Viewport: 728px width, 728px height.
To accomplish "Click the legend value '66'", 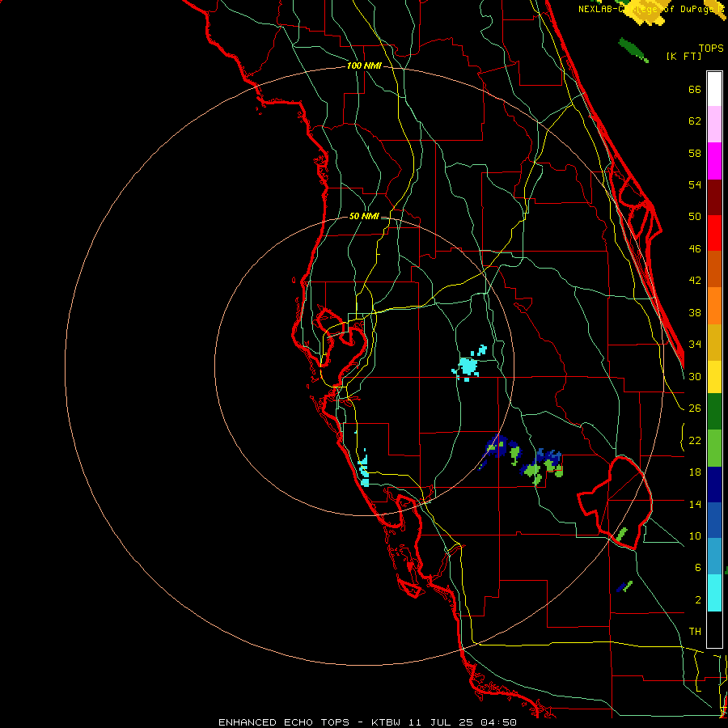I will (x=695, y=90).
